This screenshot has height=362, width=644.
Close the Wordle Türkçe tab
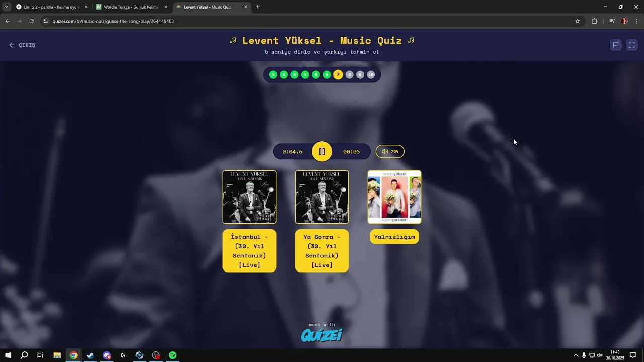pyautogui.click(x=166, y=7)
